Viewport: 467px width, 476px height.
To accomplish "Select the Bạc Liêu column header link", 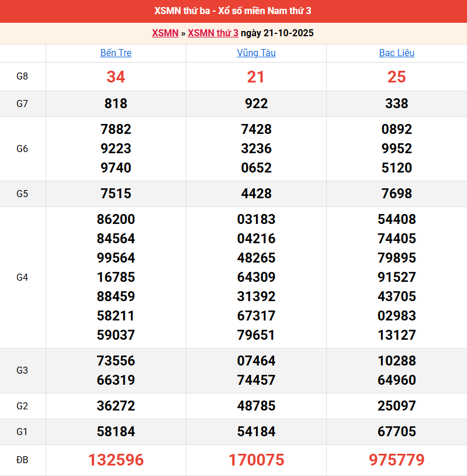I will click(x=396, y=53).
